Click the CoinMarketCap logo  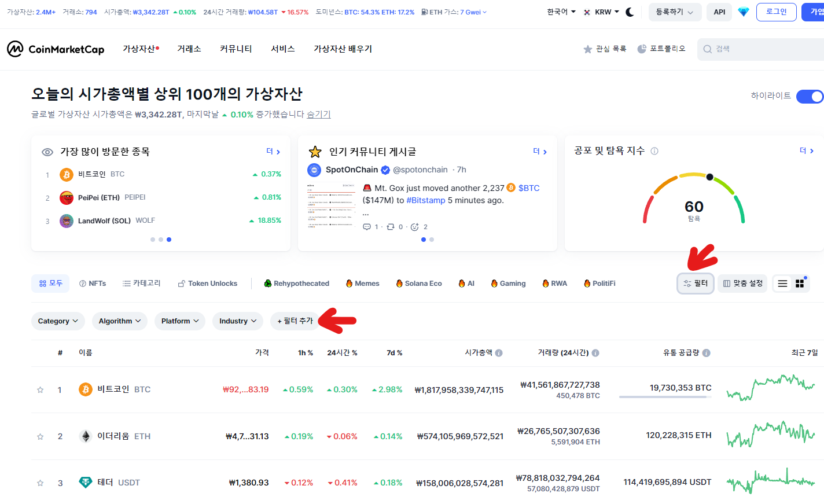tap(56, 49)
